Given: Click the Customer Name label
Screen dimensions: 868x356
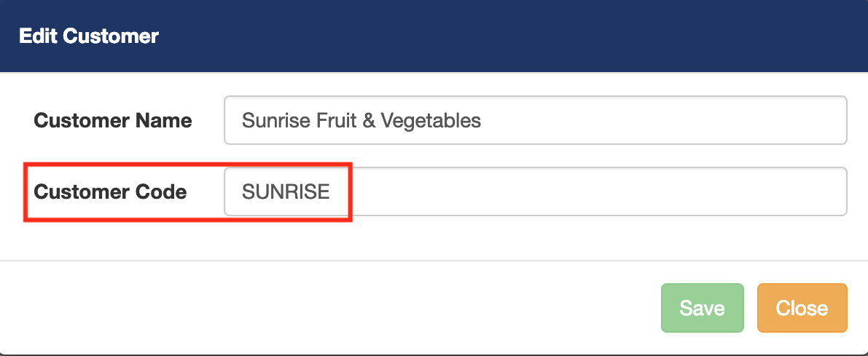Looking at the screenshot, I should coord(113,120).
